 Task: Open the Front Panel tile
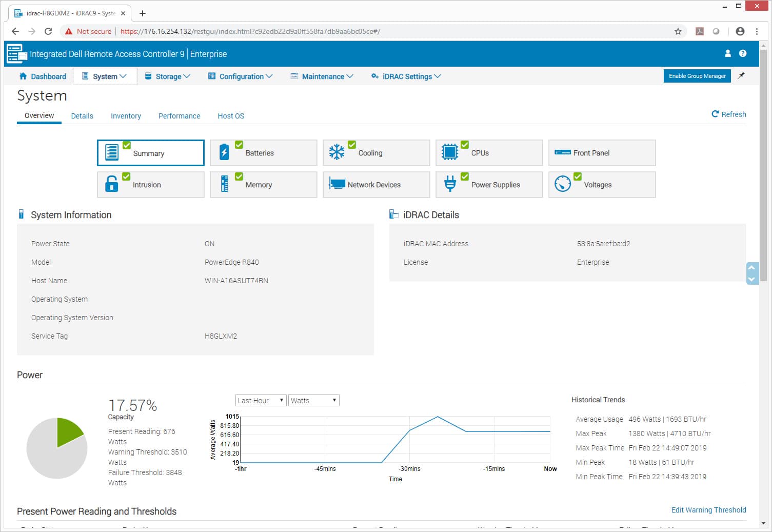click(x=602, y=153)
